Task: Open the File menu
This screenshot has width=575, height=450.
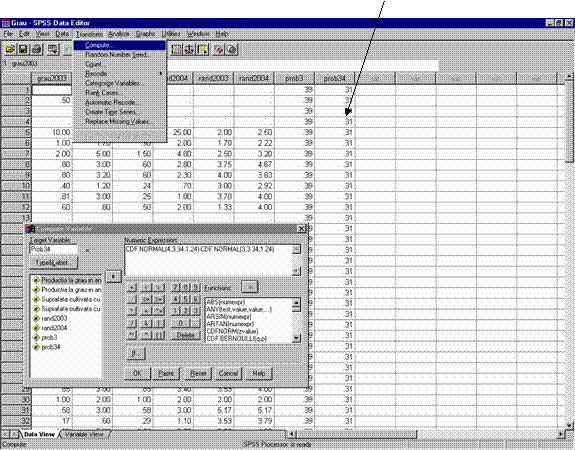Action: [8, 34]
